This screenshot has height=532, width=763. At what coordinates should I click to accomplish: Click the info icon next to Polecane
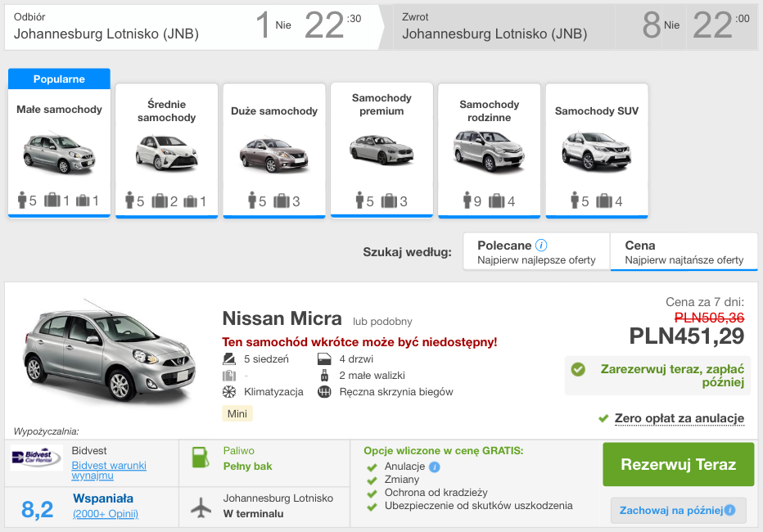(x=541, y=245)
